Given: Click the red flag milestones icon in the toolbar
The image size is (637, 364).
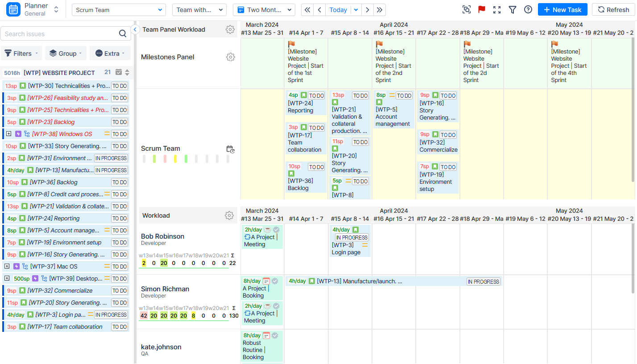Looking at the screenshot, I should (x=482, y=9).
